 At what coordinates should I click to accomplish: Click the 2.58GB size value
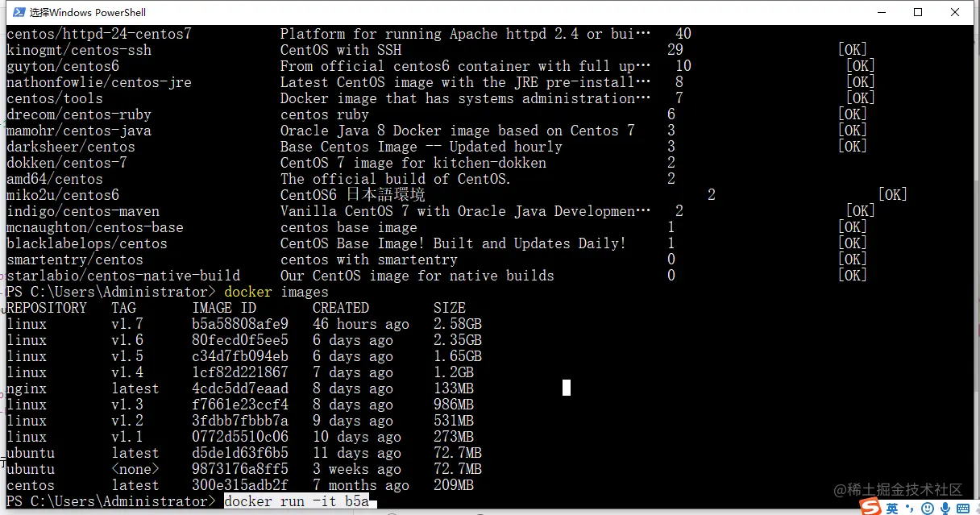click(458, 324)
